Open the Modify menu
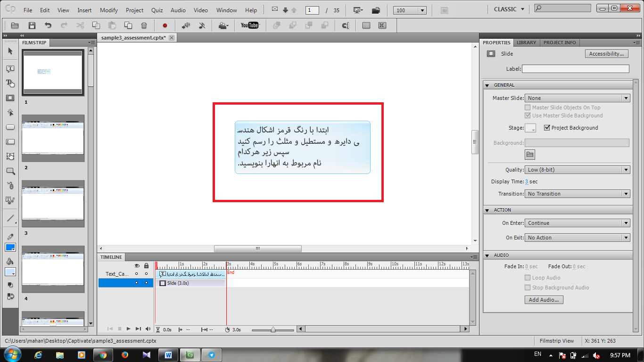 coord(109,10)
